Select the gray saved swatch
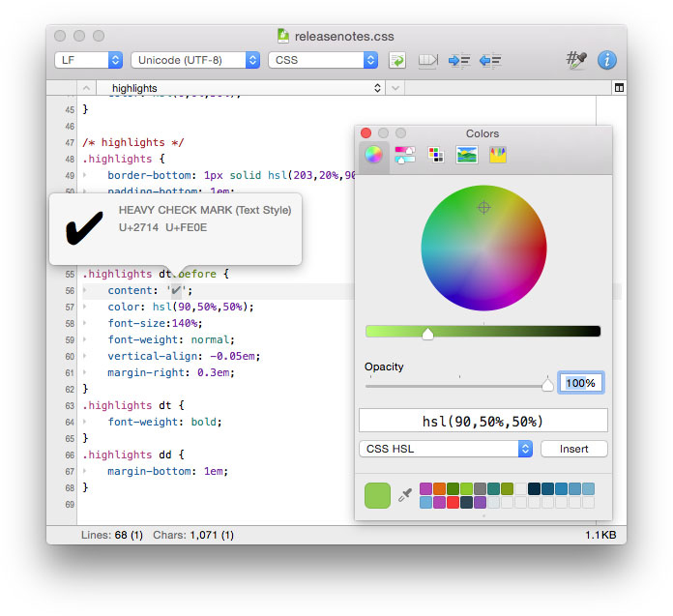Screen dimensions: 673x616 pos(480,488)
